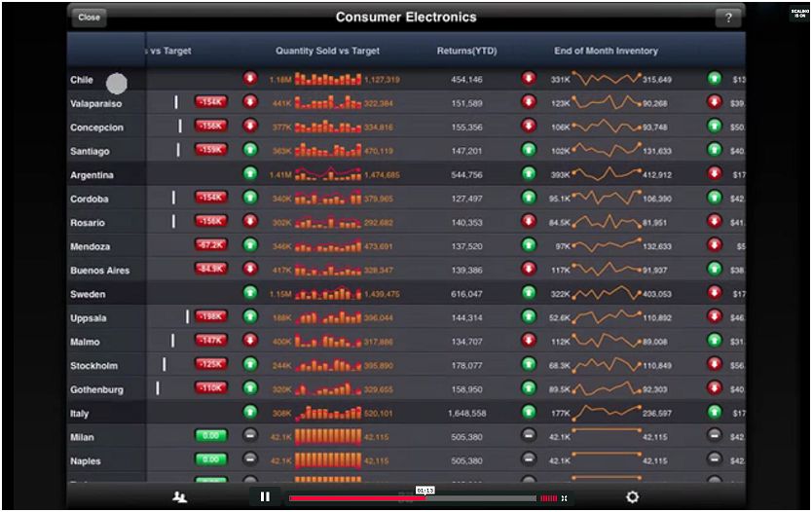Click the 01:13 timestamp marker on timeline
Screen dimensions: 812x512
(x=424, y=491)
